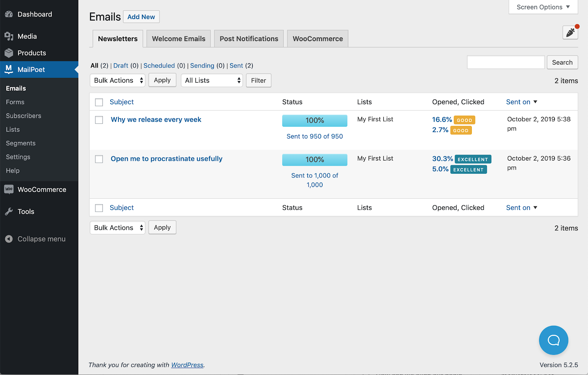
Task: Click the GOOD badge next to 16.6%
Action: pos(465,120)
